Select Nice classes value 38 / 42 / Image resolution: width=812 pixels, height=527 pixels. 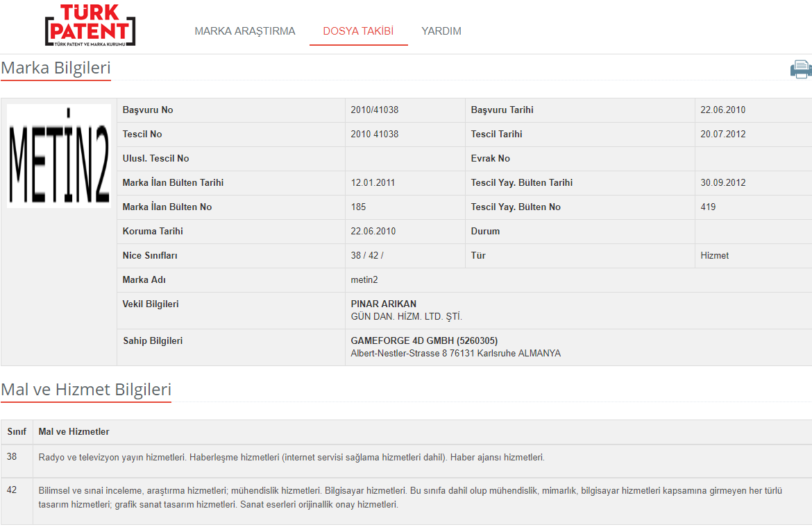click(367, 255)
